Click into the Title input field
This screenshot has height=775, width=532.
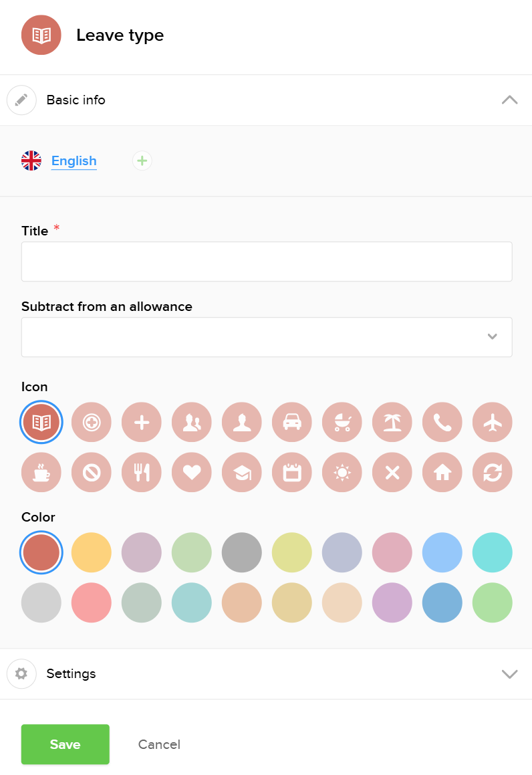[267, 261]
